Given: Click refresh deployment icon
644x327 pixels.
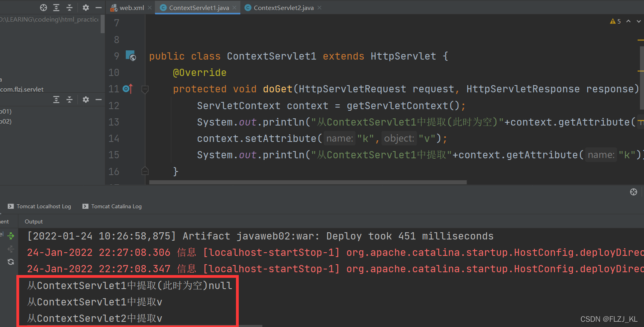Looking at the screenshot, I should pyautogui.click(x=11, y=262).
